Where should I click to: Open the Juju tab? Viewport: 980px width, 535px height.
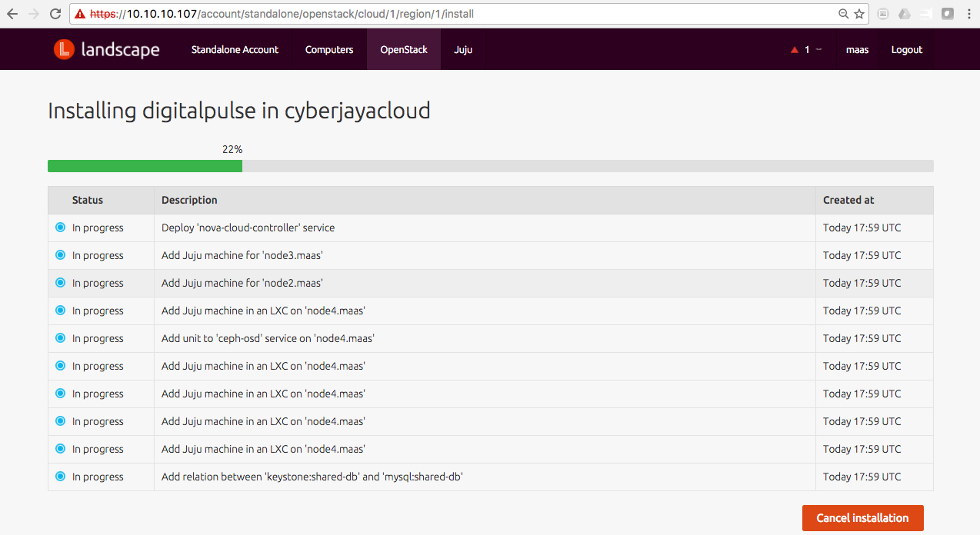[463, 49]
